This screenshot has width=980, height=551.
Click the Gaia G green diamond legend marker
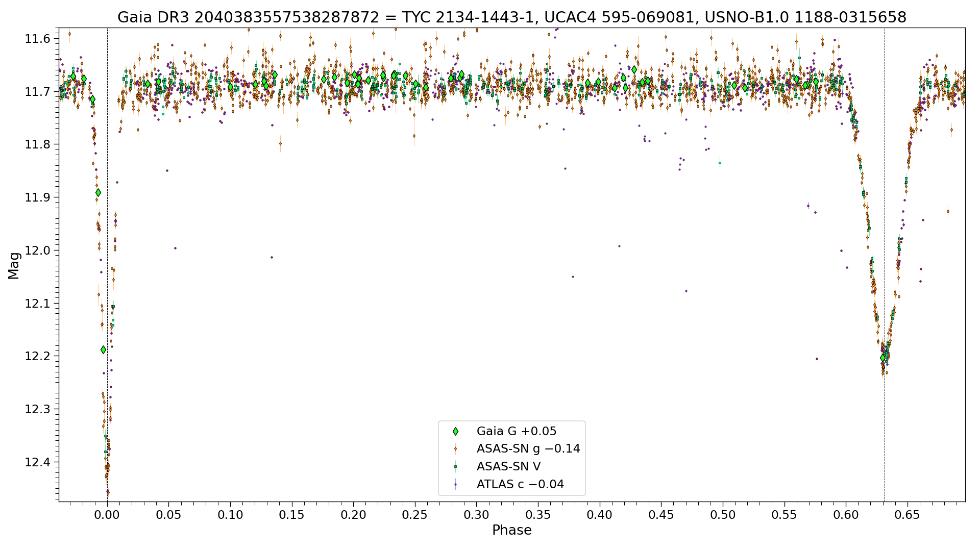tap(455, 431)
